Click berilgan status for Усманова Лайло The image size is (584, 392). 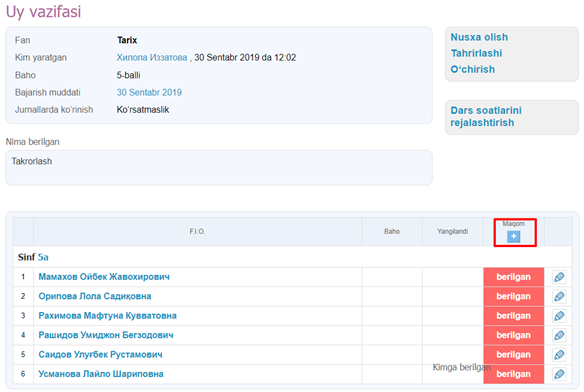514,374
